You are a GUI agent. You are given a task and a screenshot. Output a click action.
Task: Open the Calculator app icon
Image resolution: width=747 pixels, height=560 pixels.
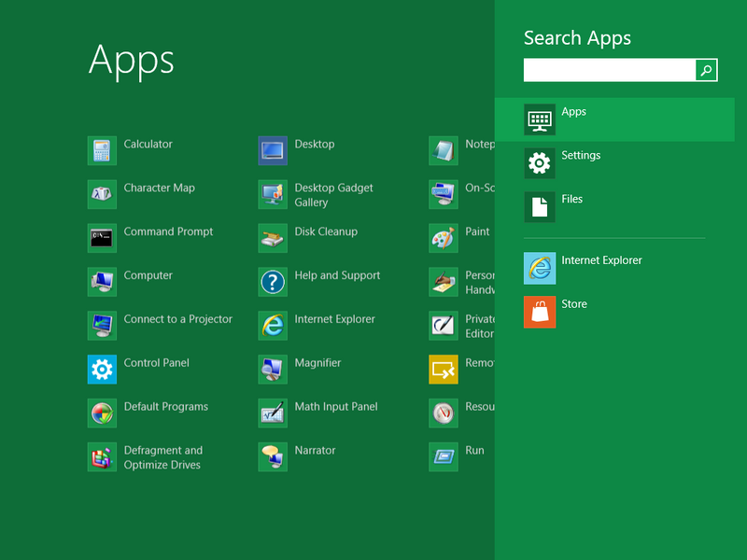(x=102, y=150)
